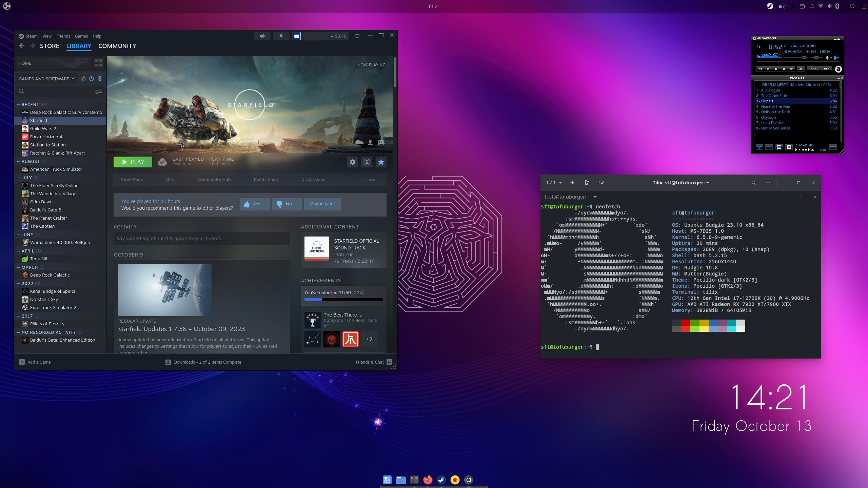Open Starfield Points Shop link
The height and width of the screenshot is (488, 868).
[x=266, y=180]
